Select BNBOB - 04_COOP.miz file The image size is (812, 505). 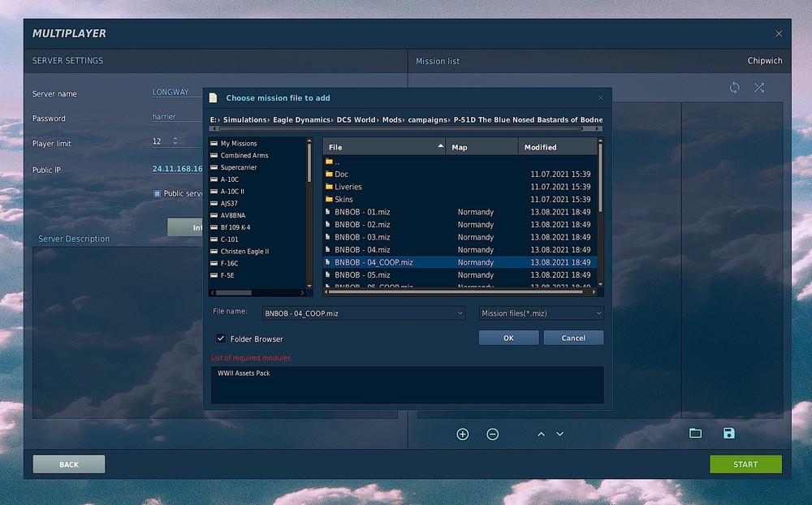[x=460, y=262]
